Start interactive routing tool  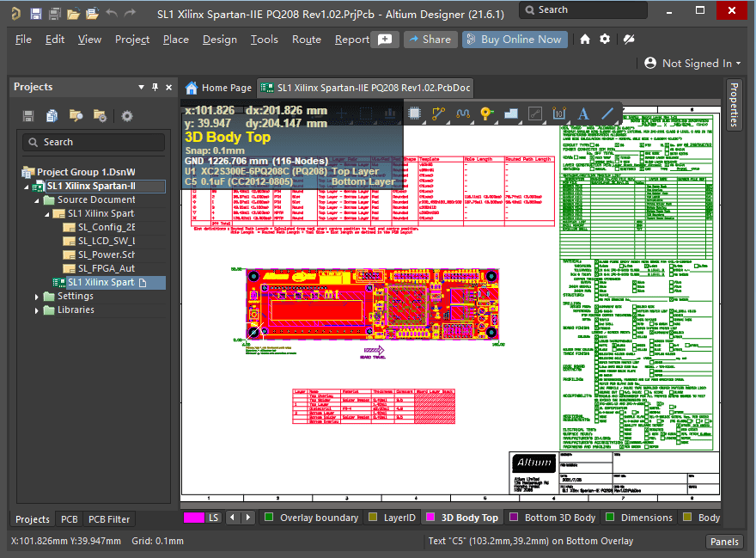click(438, 113)
